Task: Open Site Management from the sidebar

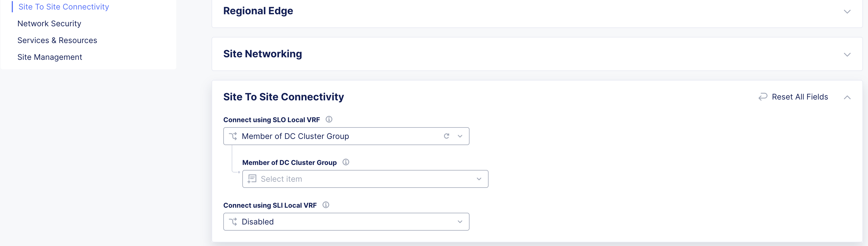Action: [x=50, y=57]
